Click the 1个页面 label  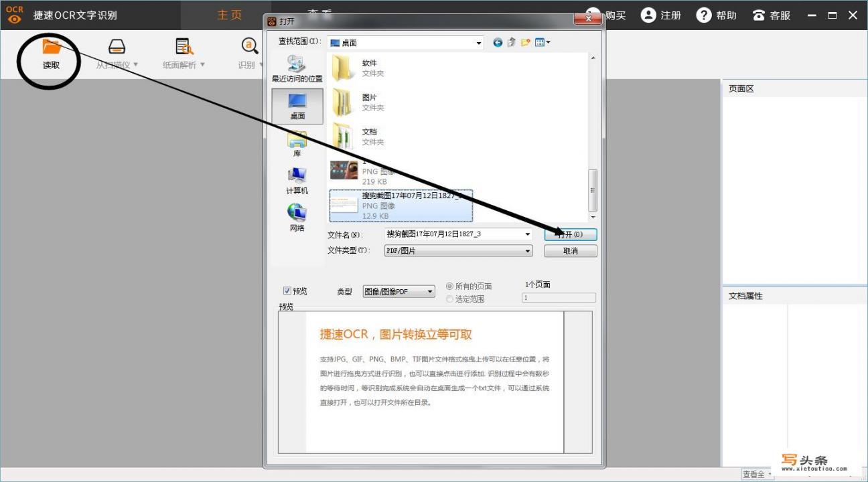coord(538,285)
